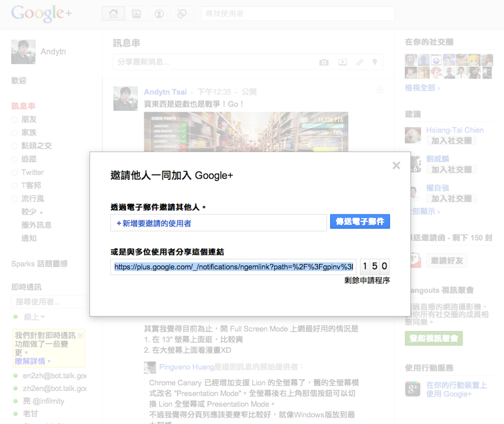Click the Google+ mobile app icon

(x=413, y=389)
